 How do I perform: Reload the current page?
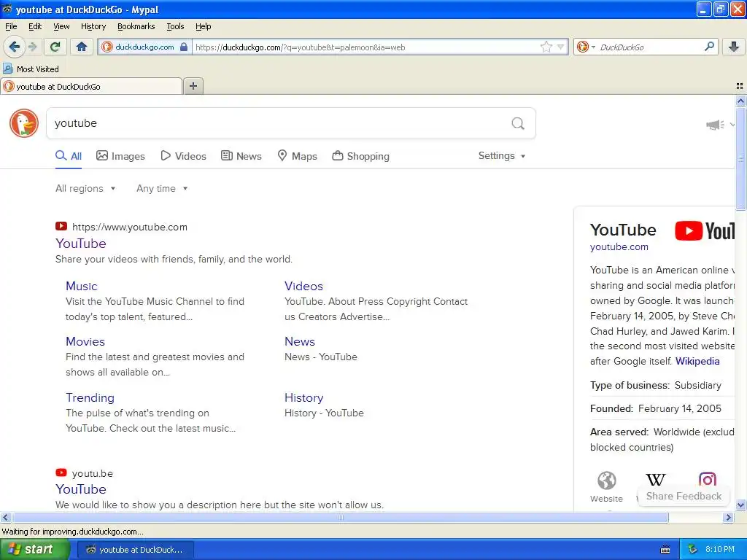(x=55, y=47)
